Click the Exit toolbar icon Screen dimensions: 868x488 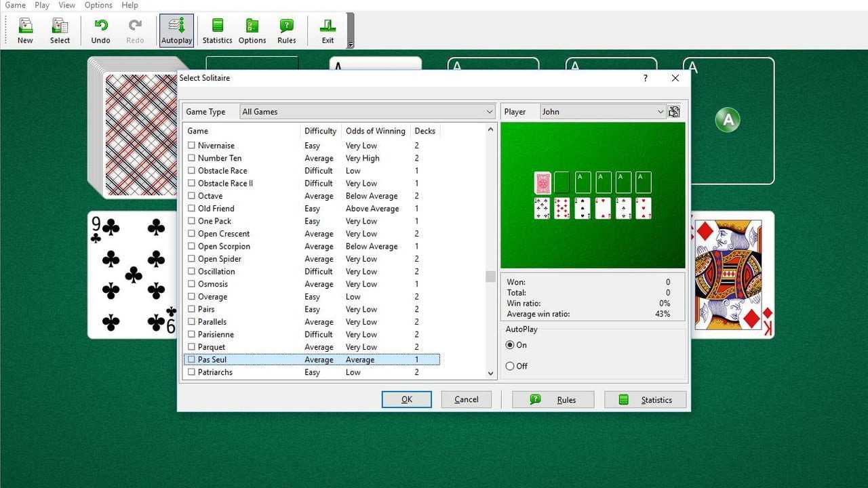point(328,31)
